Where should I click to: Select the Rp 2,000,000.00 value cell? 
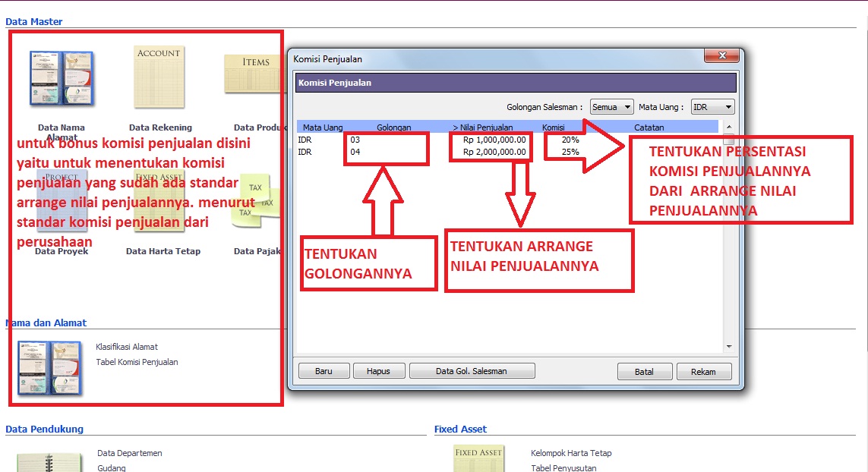[494, 152]
